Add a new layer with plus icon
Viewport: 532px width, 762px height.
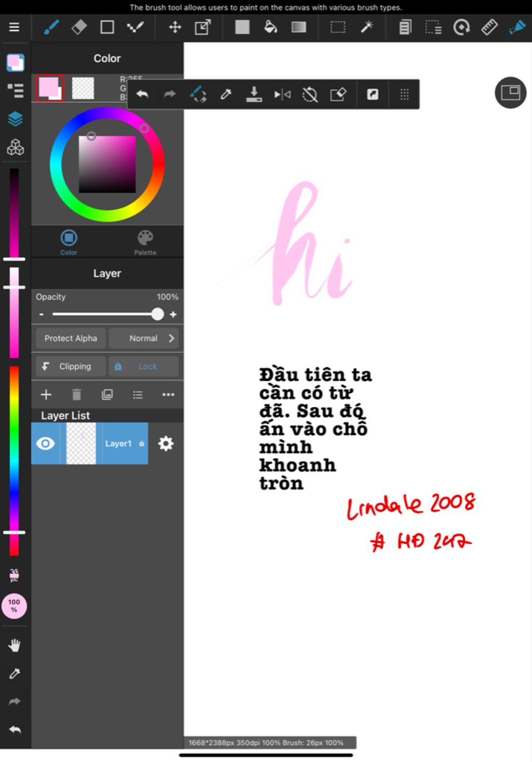46,395
